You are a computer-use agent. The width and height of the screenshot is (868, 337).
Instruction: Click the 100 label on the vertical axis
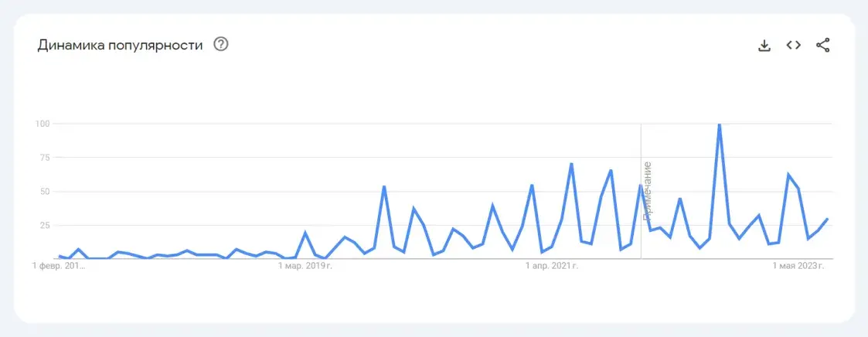coord(43,124)
